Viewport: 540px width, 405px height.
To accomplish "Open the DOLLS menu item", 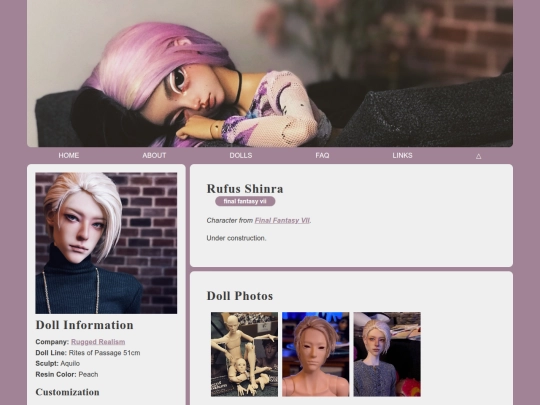I will click(x=241, y=155).
